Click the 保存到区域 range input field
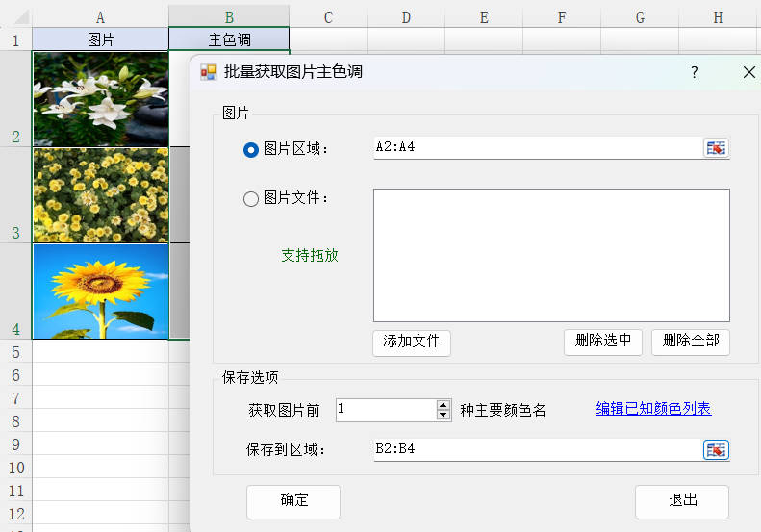 point(536,449)
